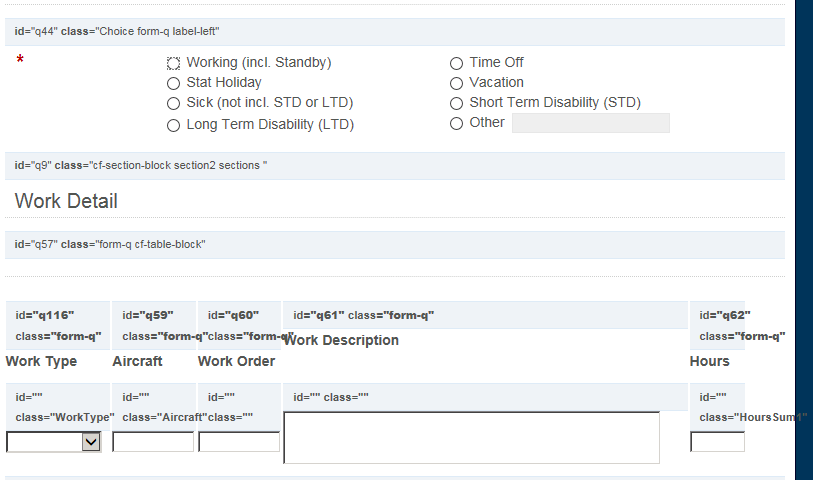Click the Work Order input field

click(239, 442)
